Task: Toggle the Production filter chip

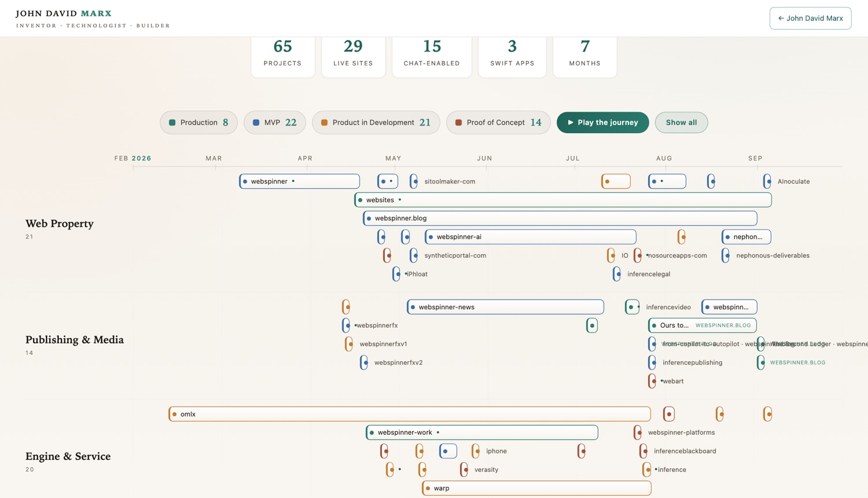Action: point(198,122)
